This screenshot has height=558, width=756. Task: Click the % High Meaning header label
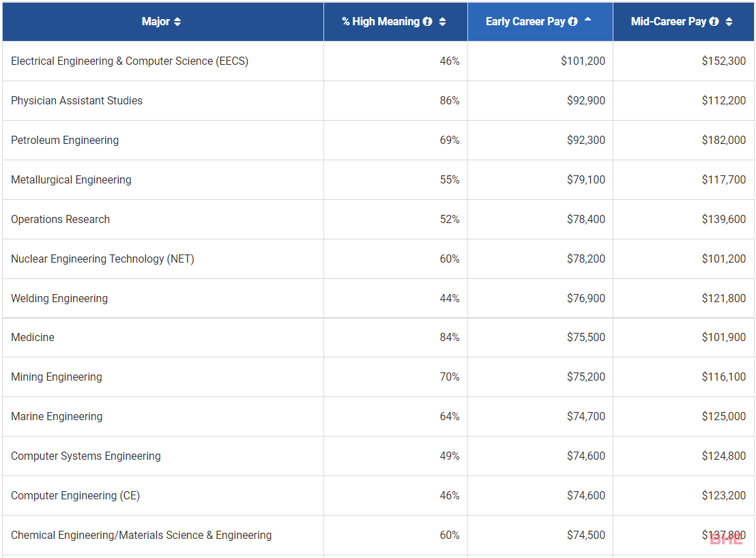(381, 22)
